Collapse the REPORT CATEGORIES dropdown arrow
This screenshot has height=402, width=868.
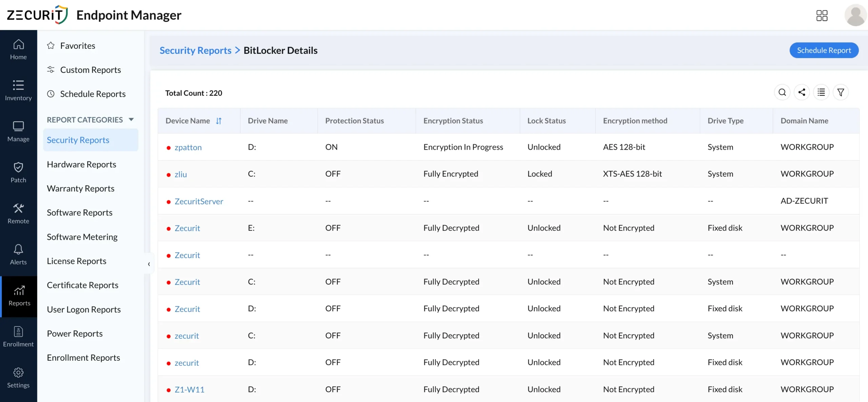(131, 120)
